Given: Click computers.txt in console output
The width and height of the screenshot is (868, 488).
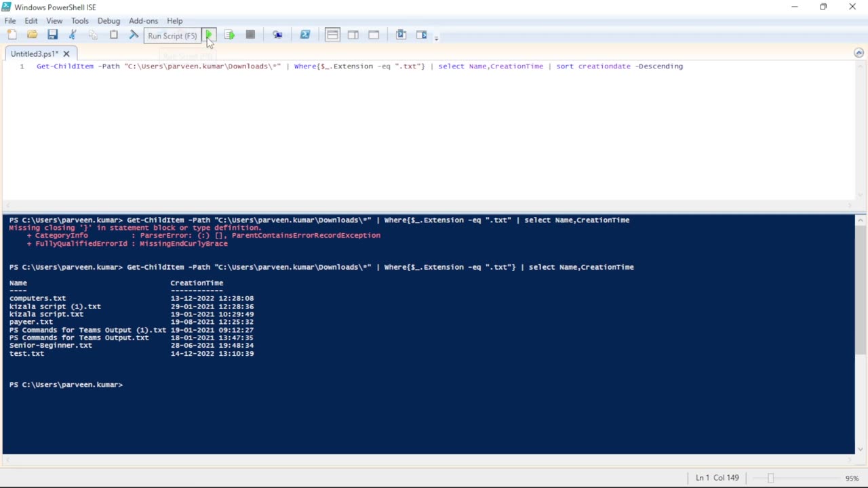Looking at the screenshot, I should tap(37, 298).
